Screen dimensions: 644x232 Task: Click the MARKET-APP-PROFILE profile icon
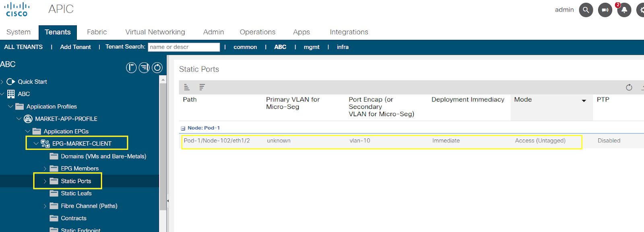coord(28,119)
